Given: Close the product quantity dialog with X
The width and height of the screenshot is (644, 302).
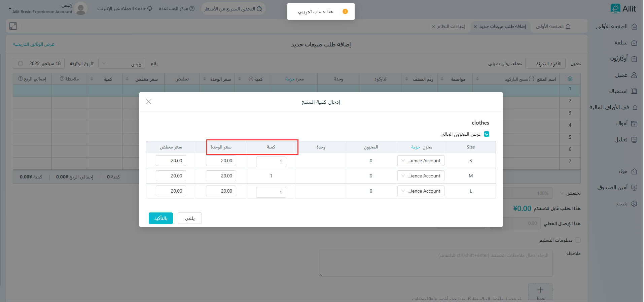Looking at the screenshot, I should 149,102.
